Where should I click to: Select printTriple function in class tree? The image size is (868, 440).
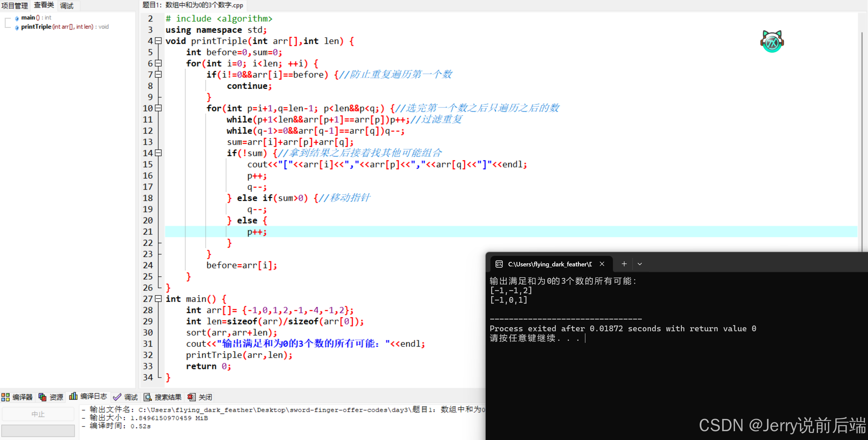pos(36,27)
